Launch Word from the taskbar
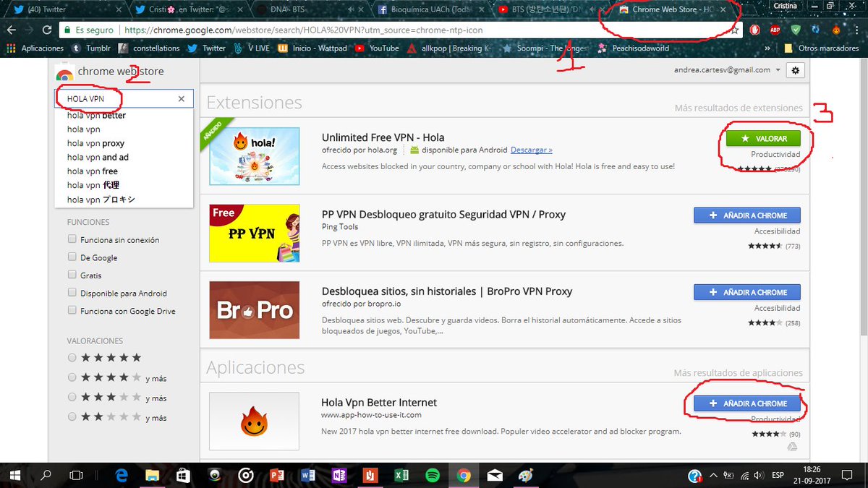868x488 pixels. coord(309,475)
